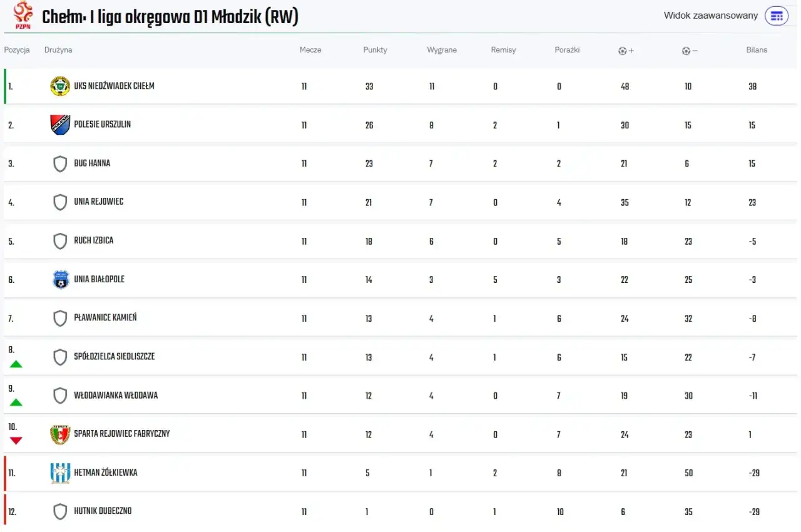Click the Unia Białopole club badge
The height and width of the screenshot is (532, 801).
pyautogui.click(x=59, y=279)
